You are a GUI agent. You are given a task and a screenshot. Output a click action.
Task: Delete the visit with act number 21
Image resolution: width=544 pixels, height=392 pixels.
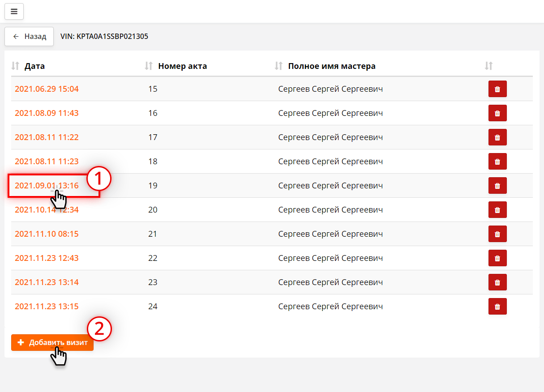tap(497, 234)
